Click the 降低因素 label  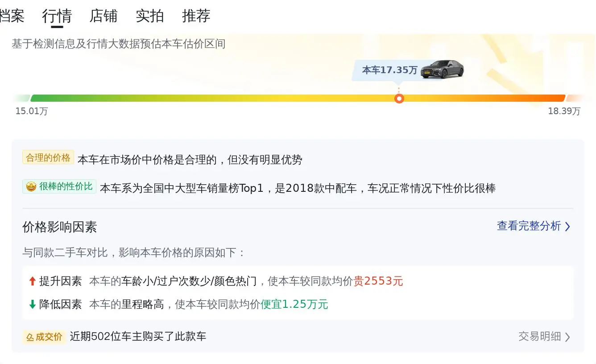click(61, 305)
